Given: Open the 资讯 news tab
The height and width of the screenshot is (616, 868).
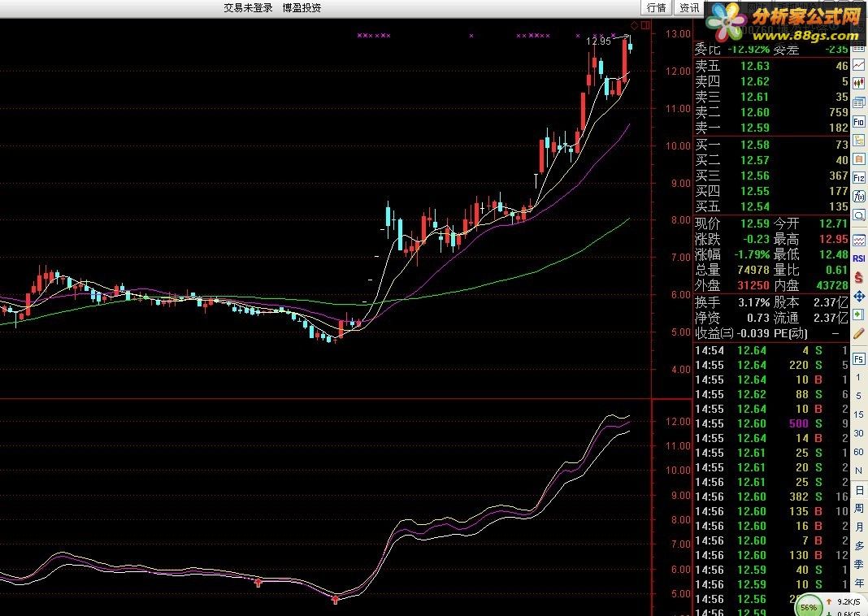Looking at the screenshot, I should pyautogui.click(x=689, y=8).
